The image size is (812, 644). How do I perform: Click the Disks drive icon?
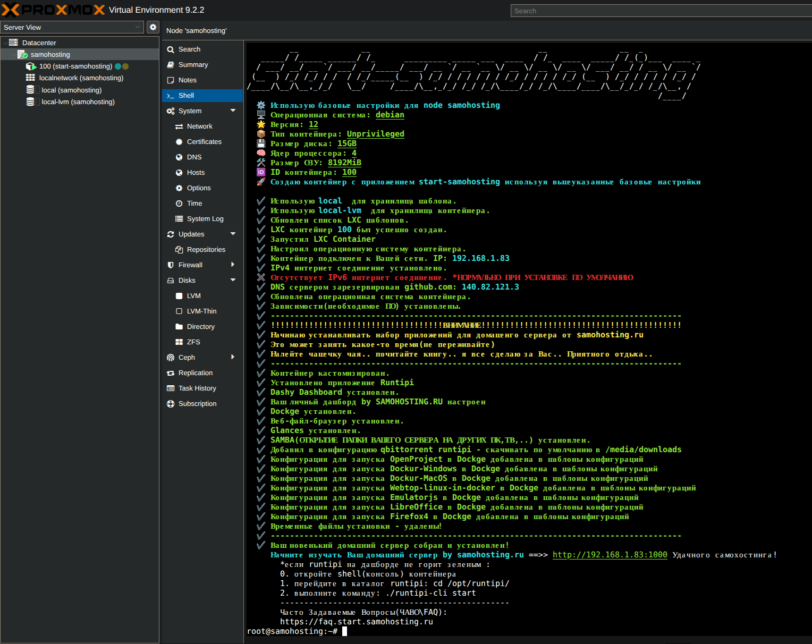point(171,281)
